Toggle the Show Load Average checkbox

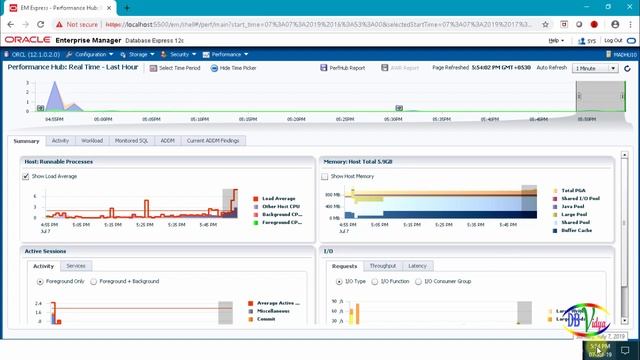tap(26, 176)
